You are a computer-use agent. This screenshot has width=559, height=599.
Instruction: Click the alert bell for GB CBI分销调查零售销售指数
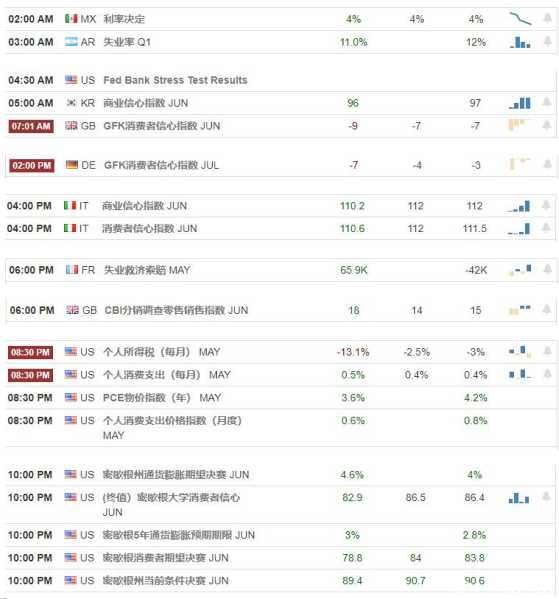(547, 309)
